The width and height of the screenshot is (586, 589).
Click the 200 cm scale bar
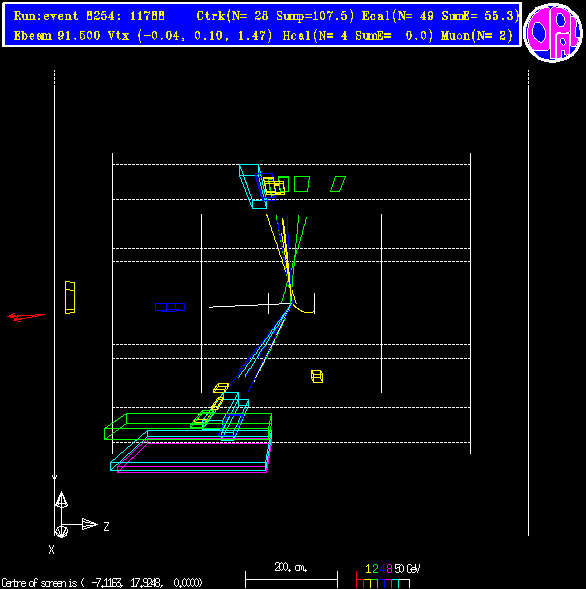tap(291, 577)
